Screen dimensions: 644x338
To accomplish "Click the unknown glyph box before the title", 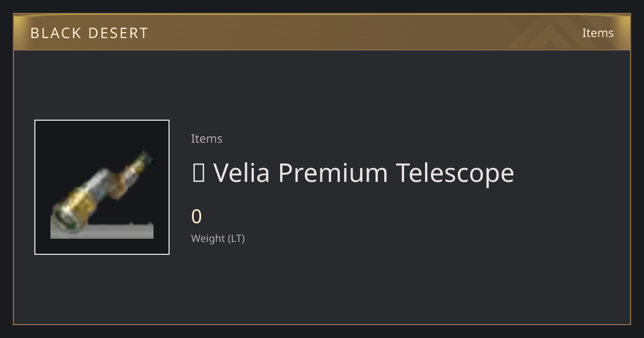I will tap(198, 173).
